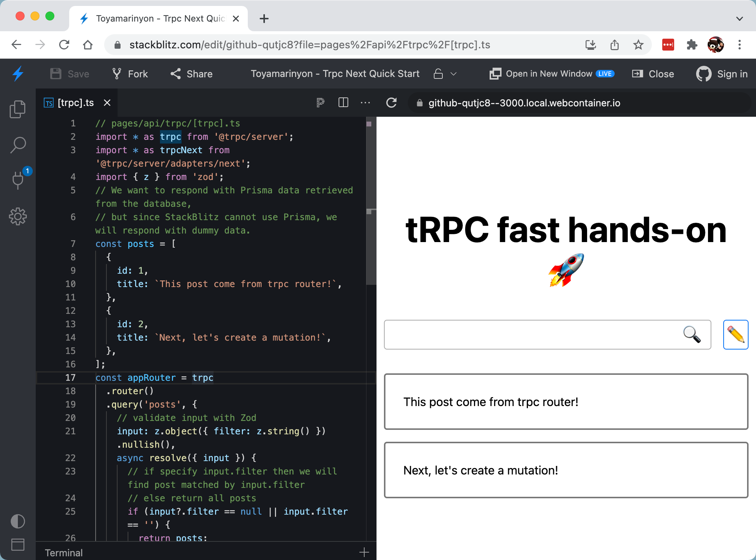756x560 pixels.
Task: Expand the browser tab overview chevron
Action: pos(739,18)
